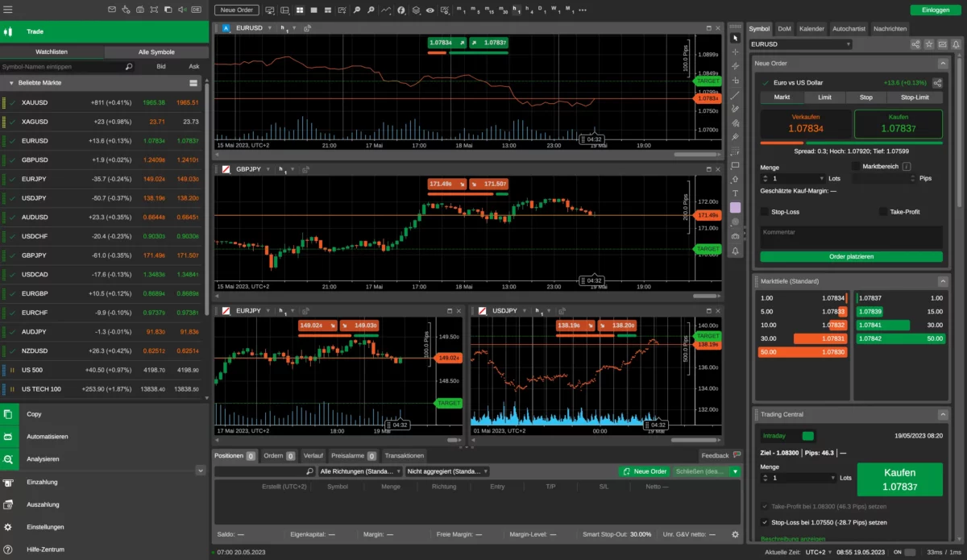Viewport: 967px width, 560px height.
Task: Open the Verlauf tab in the positions panel
Action: pos(313,454)
